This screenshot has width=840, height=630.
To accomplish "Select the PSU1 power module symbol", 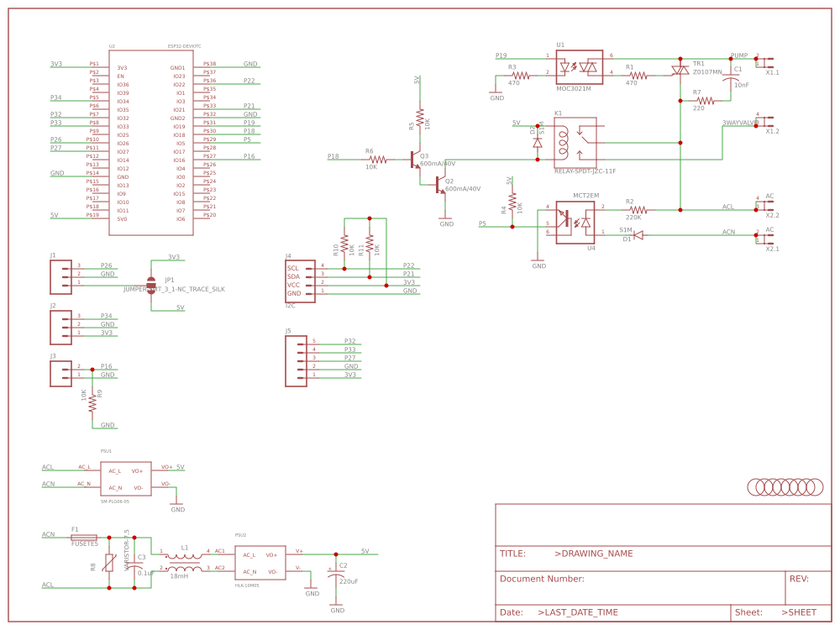I will (126, 479).
